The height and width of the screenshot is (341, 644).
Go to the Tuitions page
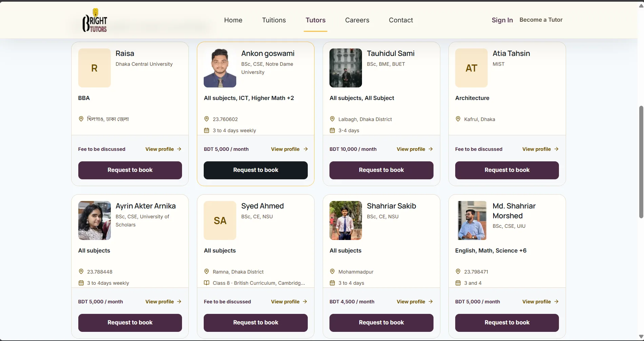click(274, 20)
